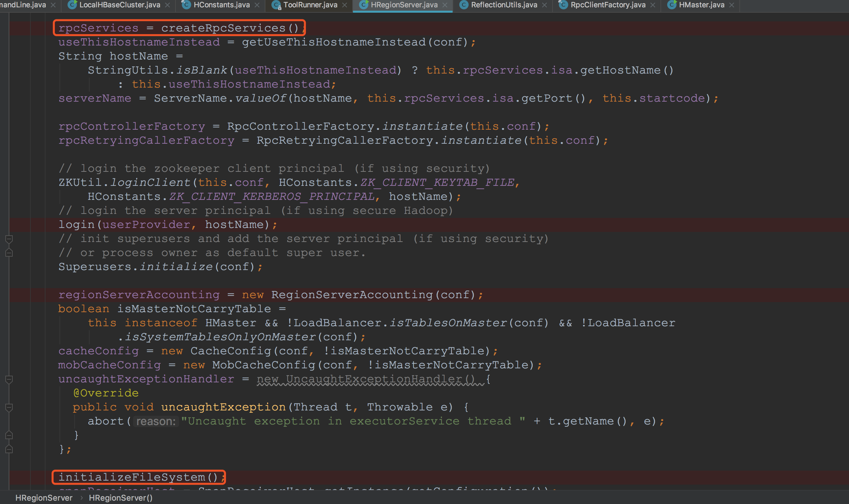
Task: Click t.getName() in abort call
Action: [x=587, y=421]
